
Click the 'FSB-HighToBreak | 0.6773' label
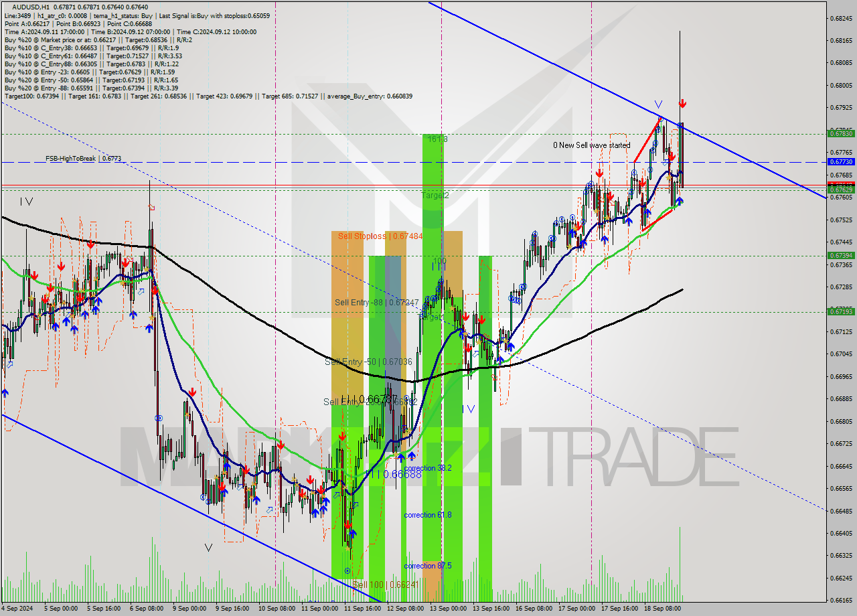(x=84, y=159)
